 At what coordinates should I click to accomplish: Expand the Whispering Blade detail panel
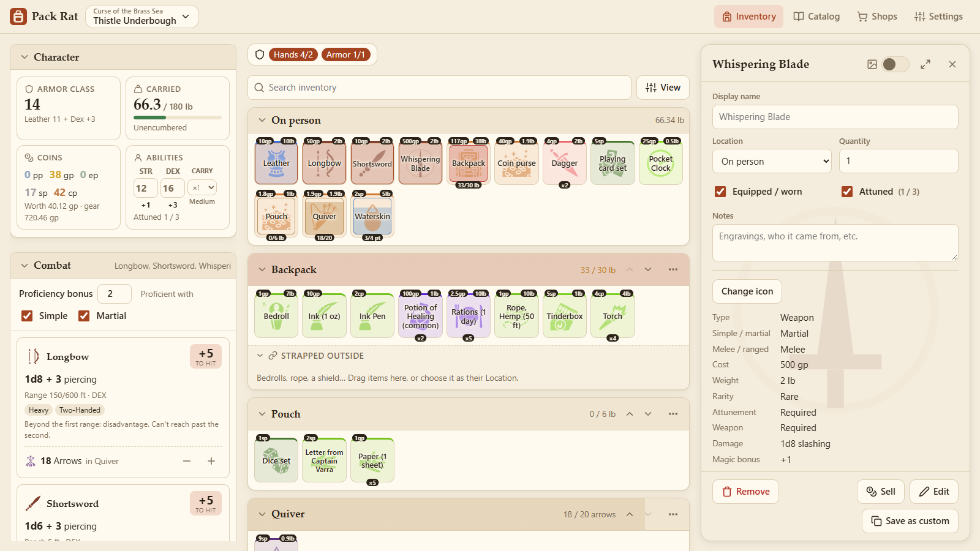(x=925, y=64)
